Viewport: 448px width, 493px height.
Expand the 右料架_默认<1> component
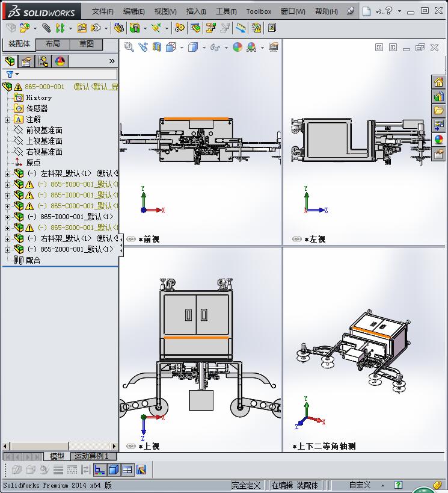point(7,239)
